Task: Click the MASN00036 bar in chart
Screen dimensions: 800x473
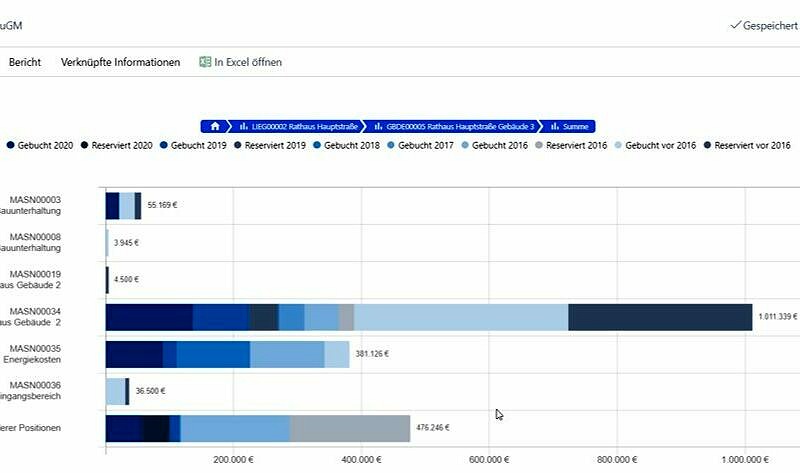Action: pos(117,391)
